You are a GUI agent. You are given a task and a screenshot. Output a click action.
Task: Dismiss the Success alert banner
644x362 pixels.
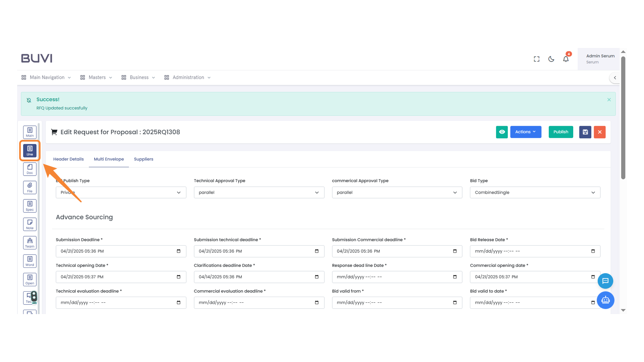609,100
